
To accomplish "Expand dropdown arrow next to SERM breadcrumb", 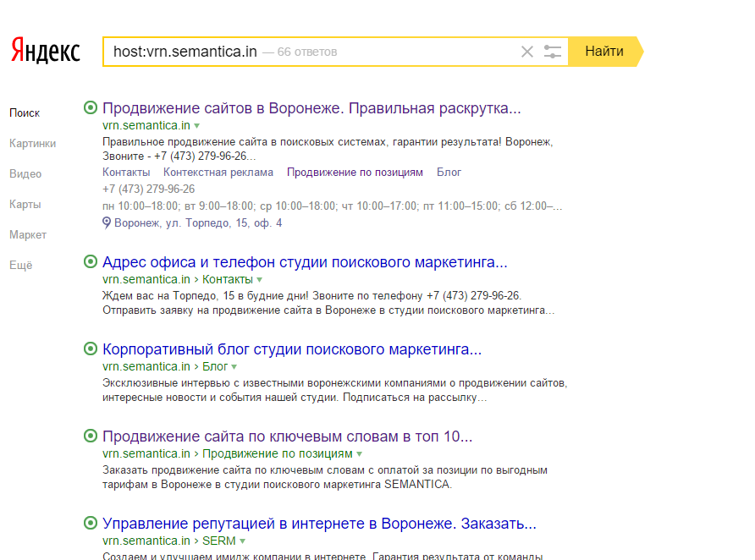I will coord(242,541).
